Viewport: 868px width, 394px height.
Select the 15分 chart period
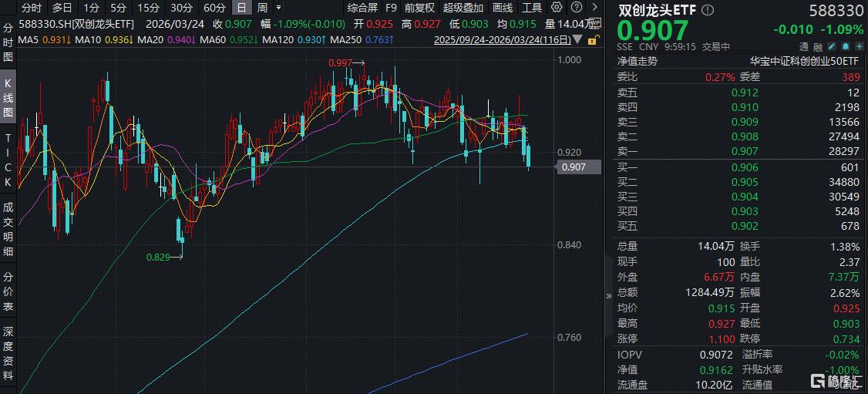point(148,8)
